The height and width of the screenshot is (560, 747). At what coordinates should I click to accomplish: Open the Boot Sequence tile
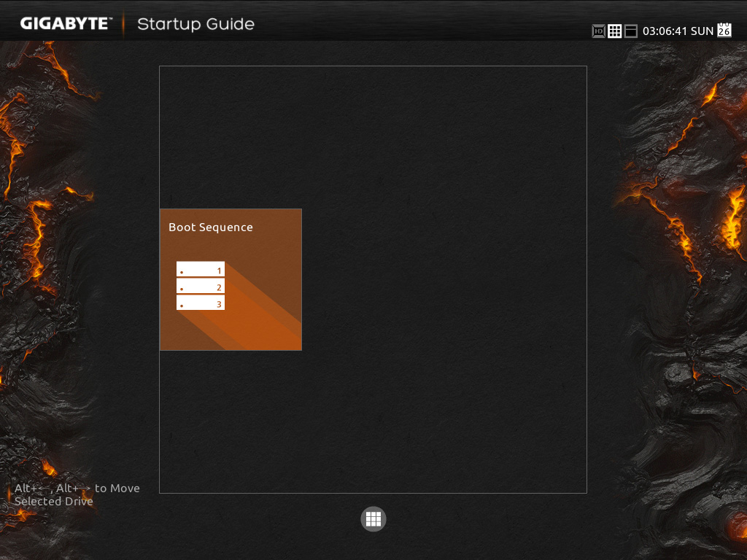click(231, 279)
